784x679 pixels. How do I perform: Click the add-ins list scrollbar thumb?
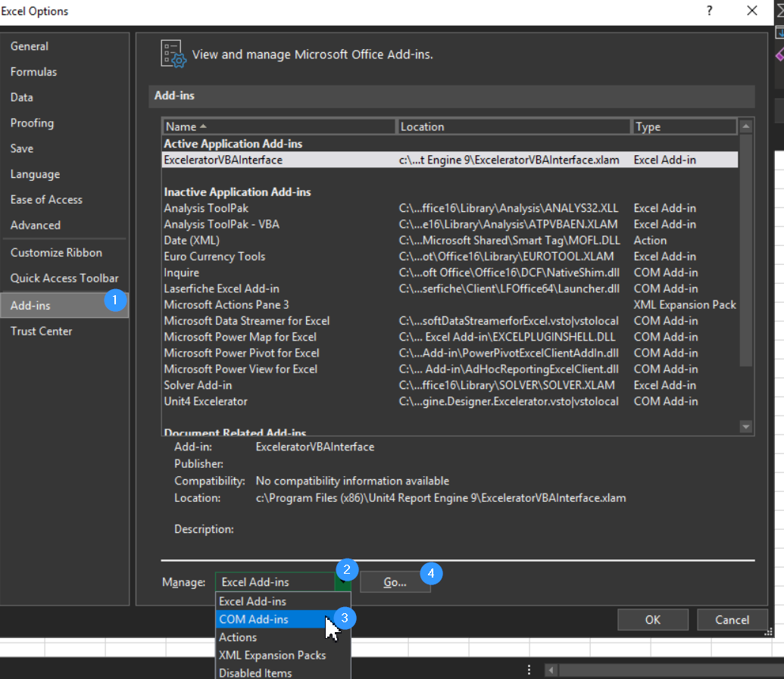pos(745,250)
